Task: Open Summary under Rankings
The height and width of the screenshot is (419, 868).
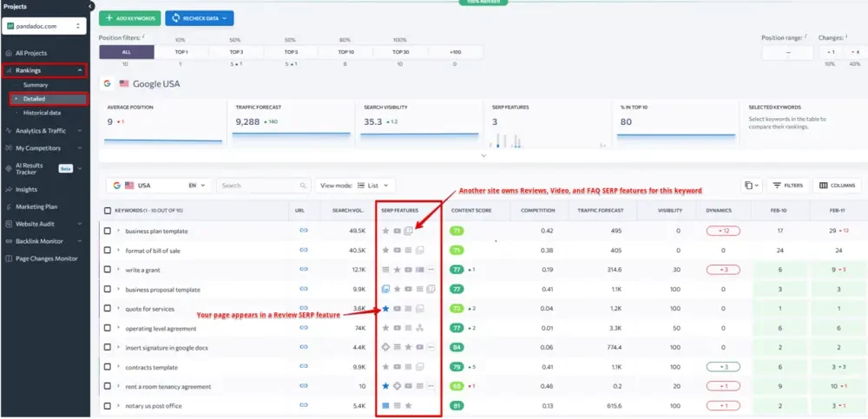Action: coord(36,85)
